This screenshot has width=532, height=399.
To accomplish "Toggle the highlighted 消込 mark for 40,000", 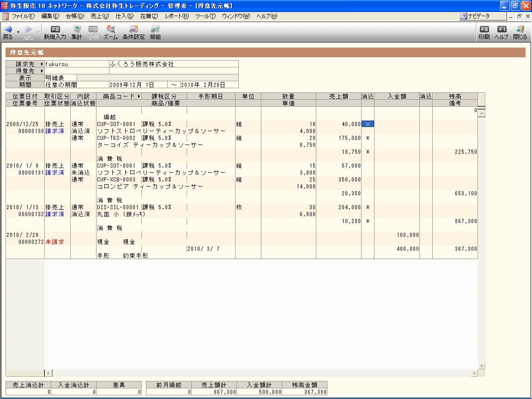I will point(368,124).
